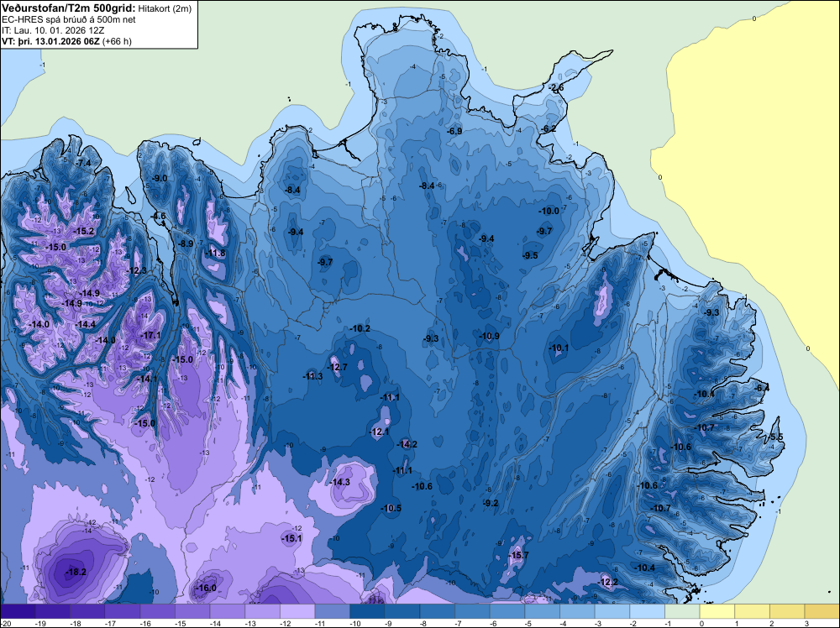
Task: Select the -10.0 temperature label
Action: click(549, 211)
